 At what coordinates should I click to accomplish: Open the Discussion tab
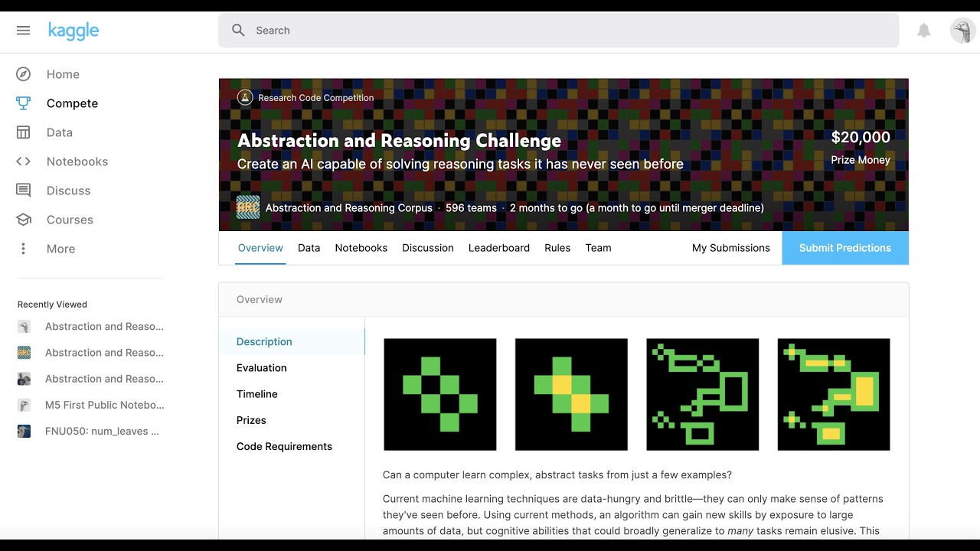tap(428, 248)
